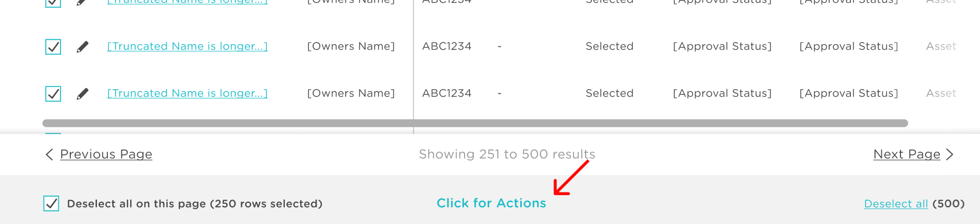980x224 pixels.
Task: Uncheck the middle row's selection checkbox
Action: point(53,47)
